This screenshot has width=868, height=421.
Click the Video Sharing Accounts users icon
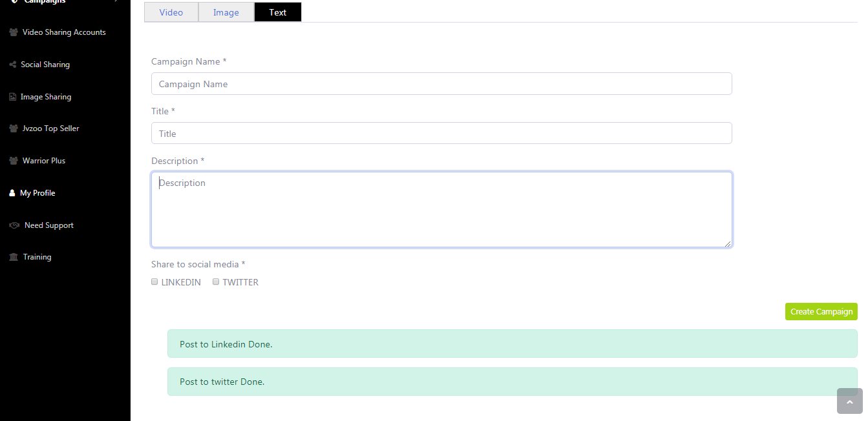pos(14,32)
